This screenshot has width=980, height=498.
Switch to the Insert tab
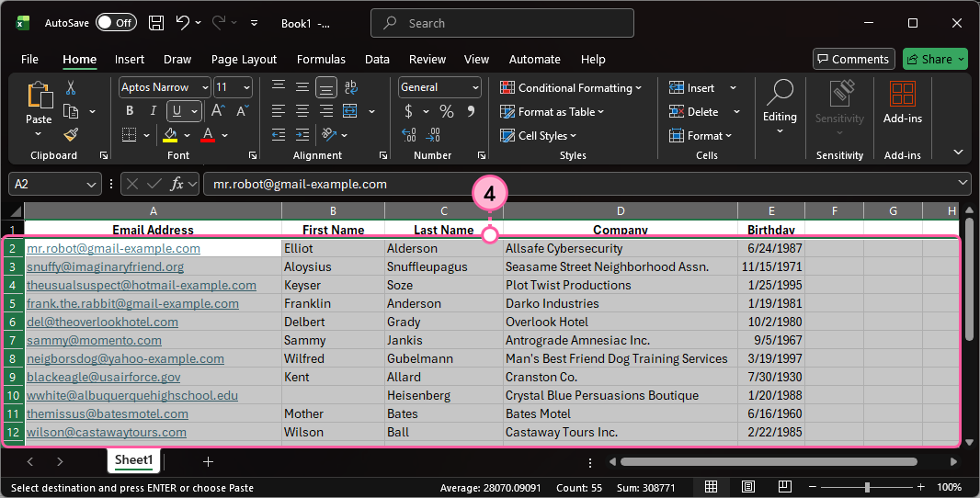tap(130, 60)
